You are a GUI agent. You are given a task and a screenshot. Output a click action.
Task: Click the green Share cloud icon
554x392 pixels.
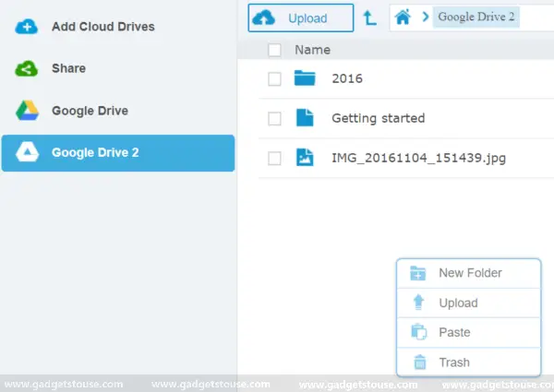click(x=27, y=68)
